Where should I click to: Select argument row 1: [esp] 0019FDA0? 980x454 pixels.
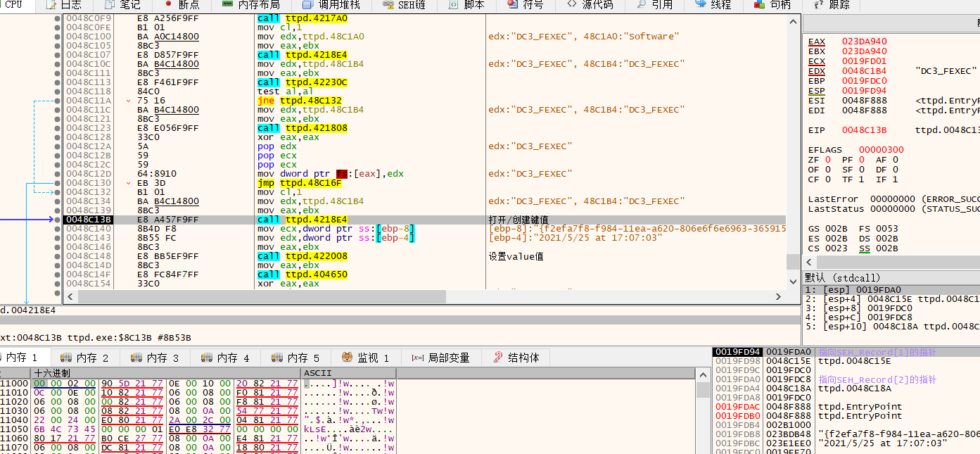pyautogui.click(x=891, y=289)
